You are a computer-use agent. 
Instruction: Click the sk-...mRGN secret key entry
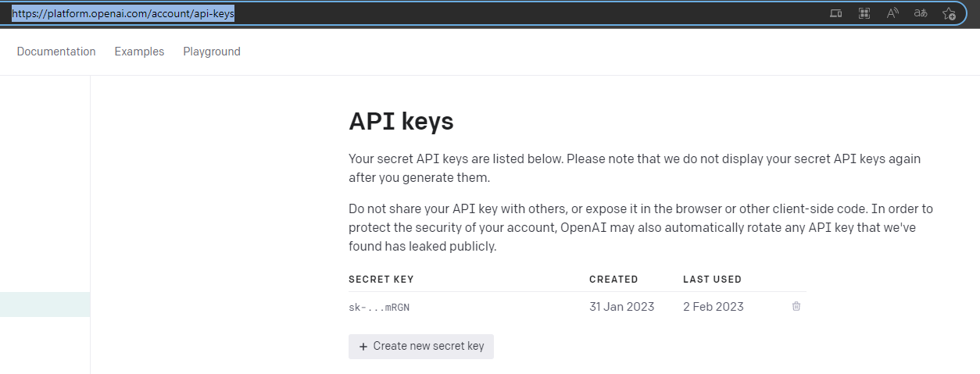379,308
